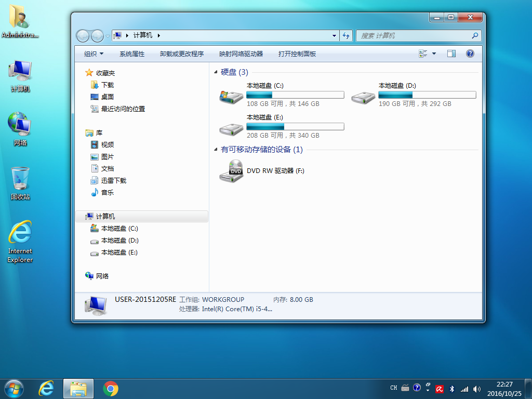Launch Internet Explorer from taskbar
Image resolution: width=532 pixels, height=399 pixels.
(46, 389)
